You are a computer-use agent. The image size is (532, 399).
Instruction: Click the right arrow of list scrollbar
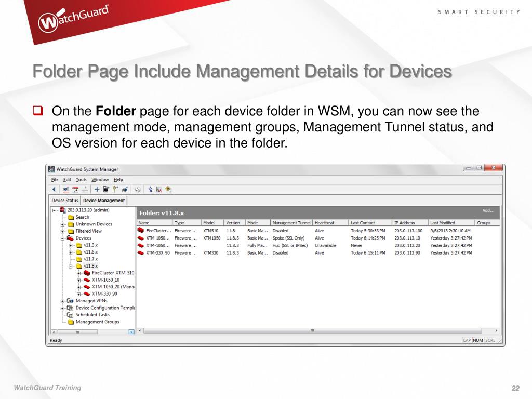(496, 331)
